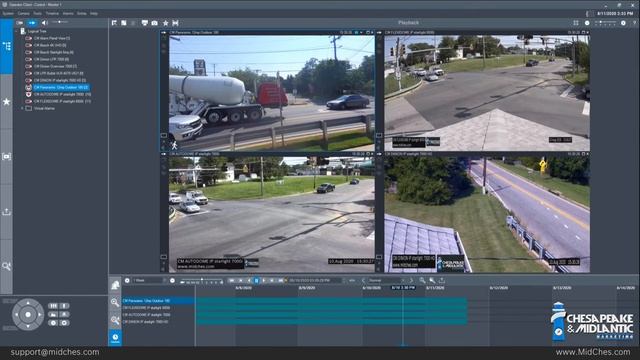
Task: Open the Camera menu
Action: [x=23, y=13]
